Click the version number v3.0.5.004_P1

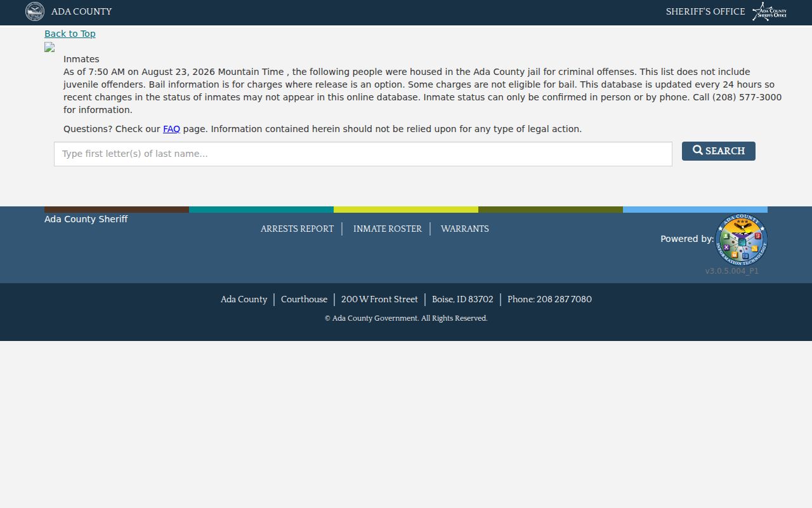732,271
